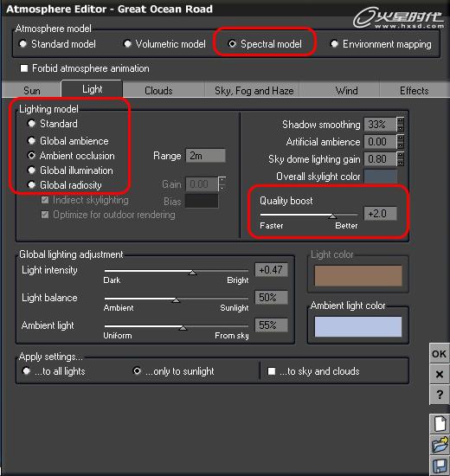
Task: Select Environment mapping radio button
Action: 334,44
